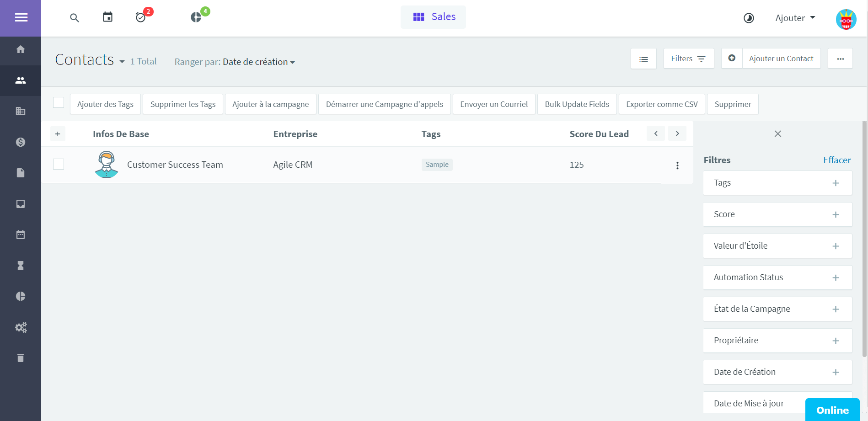Open the Sales app switcher
This screenshot has width=868, height=421.
click(434, 17)
